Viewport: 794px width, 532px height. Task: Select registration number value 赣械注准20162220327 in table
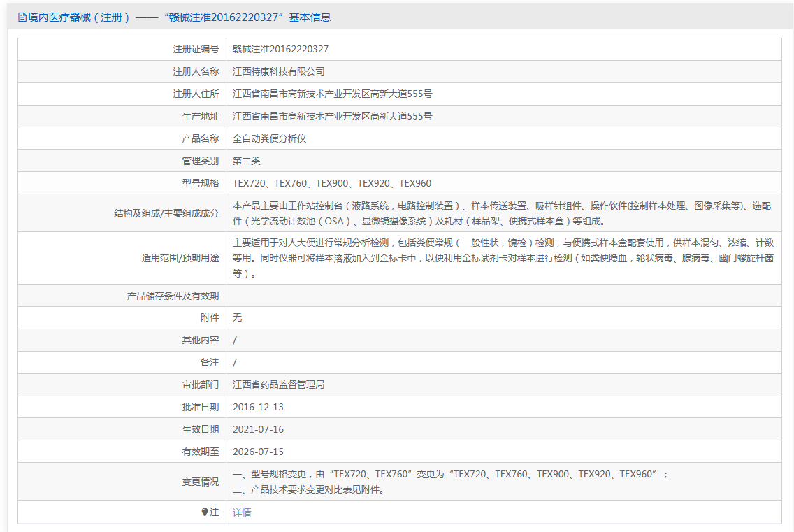(x=280, y=49)
